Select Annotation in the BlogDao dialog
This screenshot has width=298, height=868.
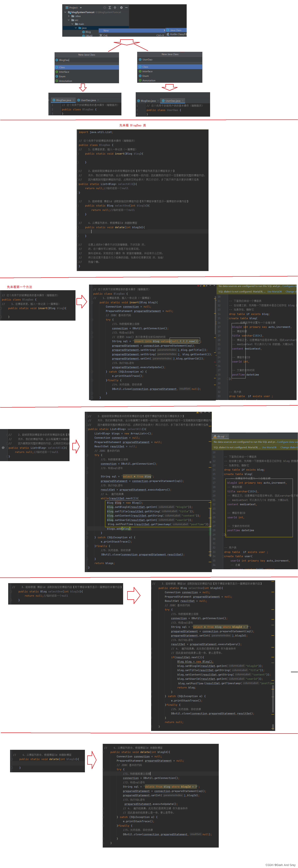pyautogui.click(x=87, y=81)
